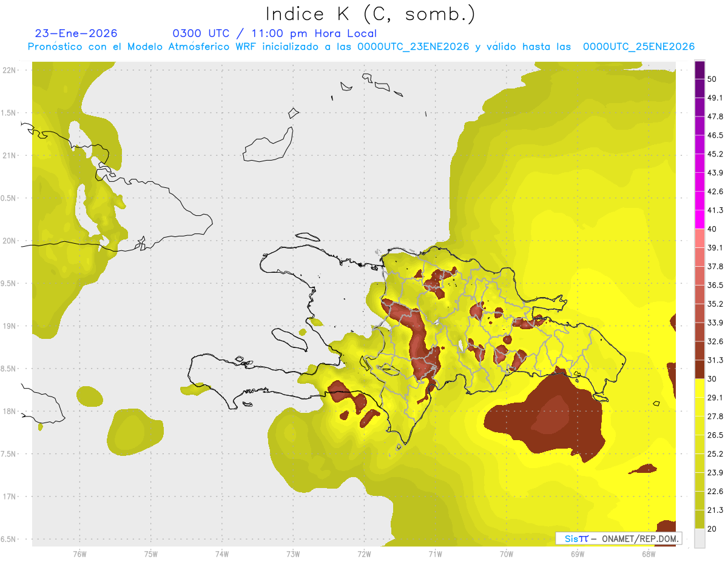Click the "46.5" colorbar value
Viewport: 728px width, 562px height.
point(715,135)
